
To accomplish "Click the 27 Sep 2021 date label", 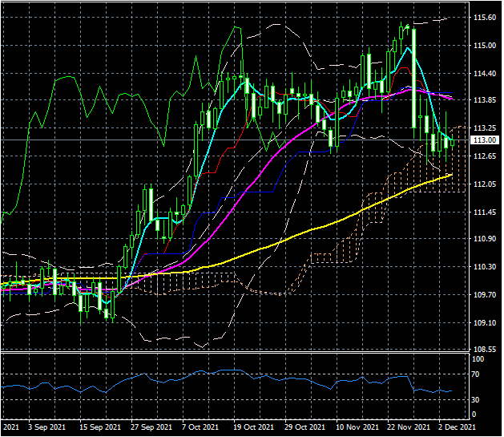I will point(151,427).
